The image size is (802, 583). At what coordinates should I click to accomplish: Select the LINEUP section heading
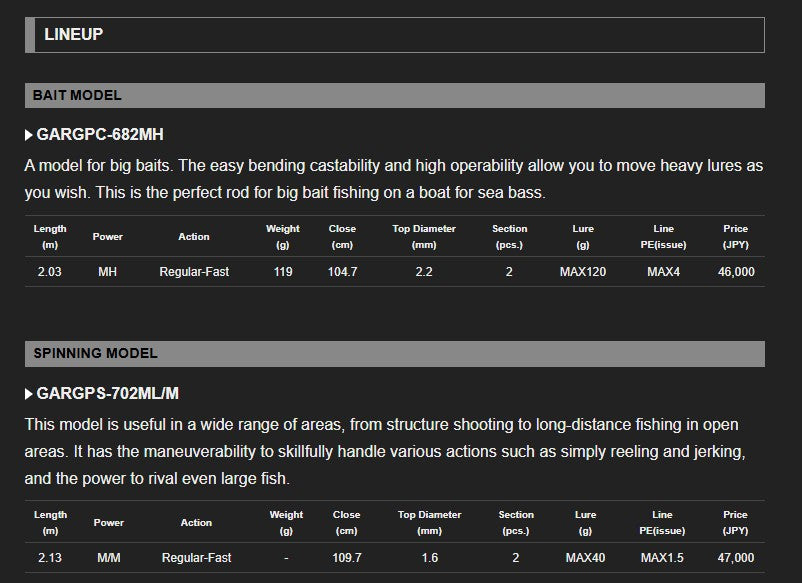click(74, 35)
